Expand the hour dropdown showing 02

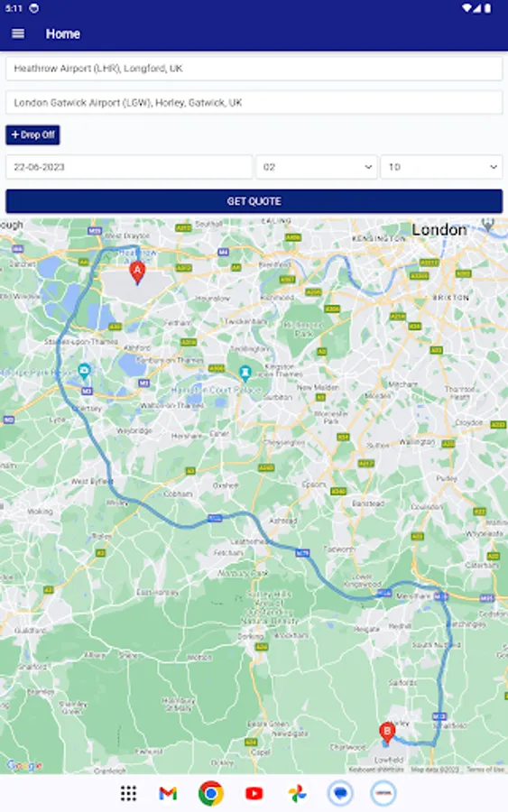tap(317, 167)
